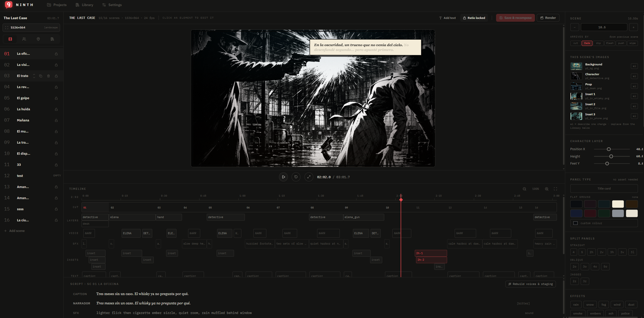644x318 pixels.
Task: Click Rebuild voices & staging
Action: click(x=531, y=284)
